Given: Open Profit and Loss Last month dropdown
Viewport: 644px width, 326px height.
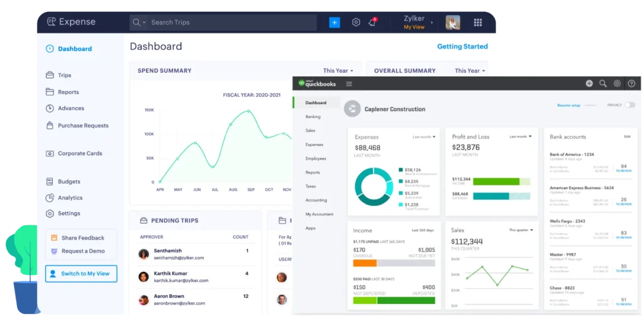Looking at the screenshot, I should (x=520, y=136).
